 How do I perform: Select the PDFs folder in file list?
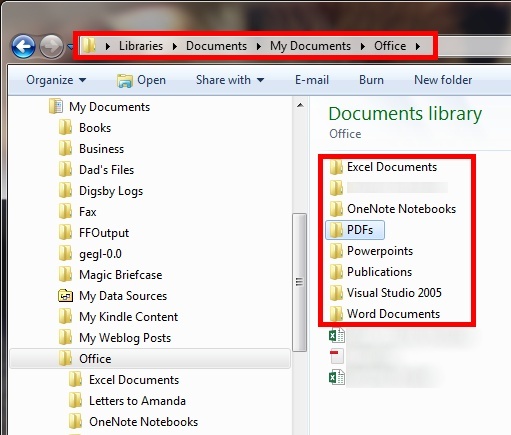point(355,230)
